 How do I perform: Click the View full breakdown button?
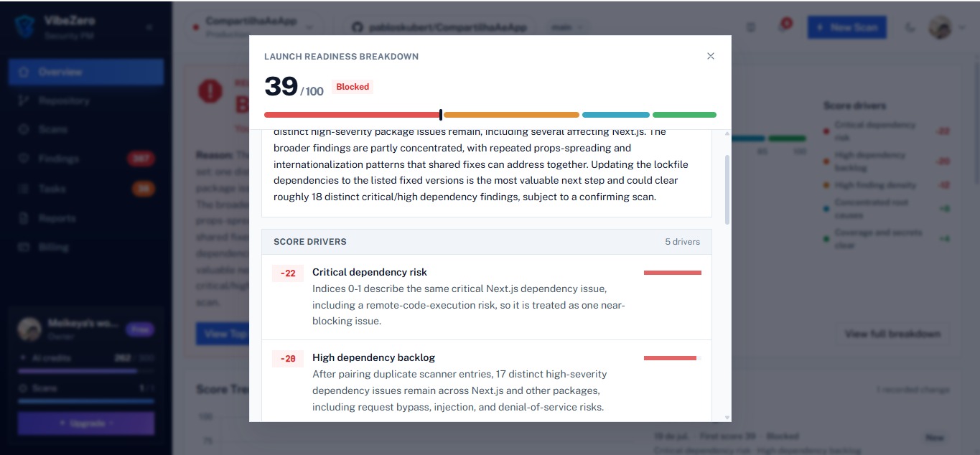[x=892, y=334]
